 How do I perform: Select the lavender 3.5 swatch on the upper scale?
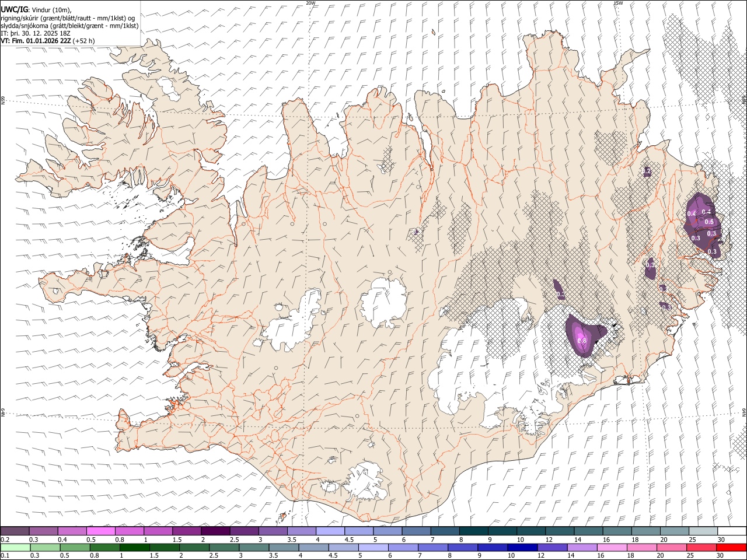tap(302, 531)
